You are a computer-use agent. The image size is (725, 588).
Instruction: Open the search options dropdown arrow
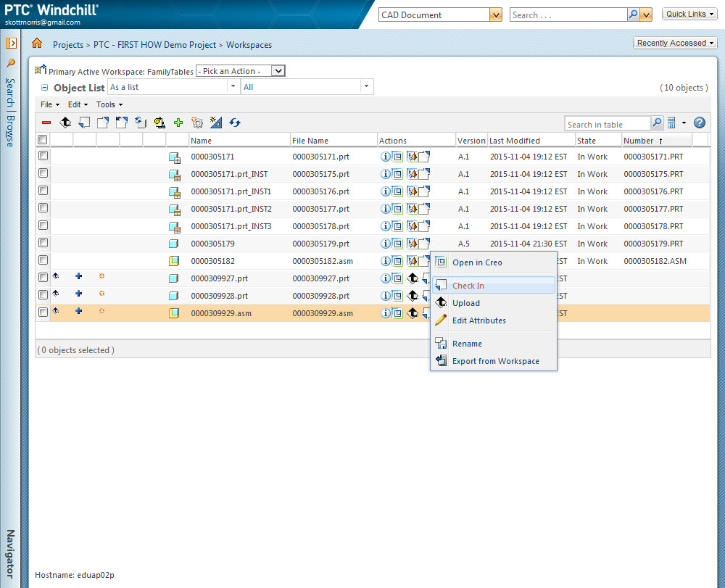coord(646,15)
